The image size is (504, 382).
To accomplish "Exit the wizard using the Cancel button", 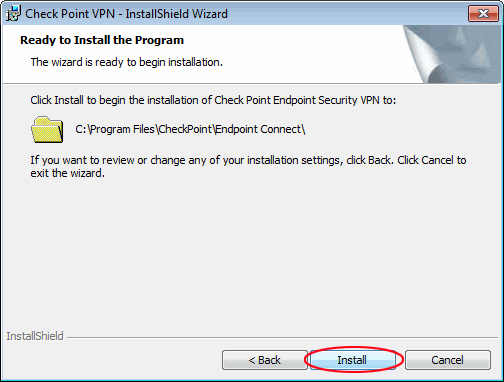I will (x=448, y=360).
